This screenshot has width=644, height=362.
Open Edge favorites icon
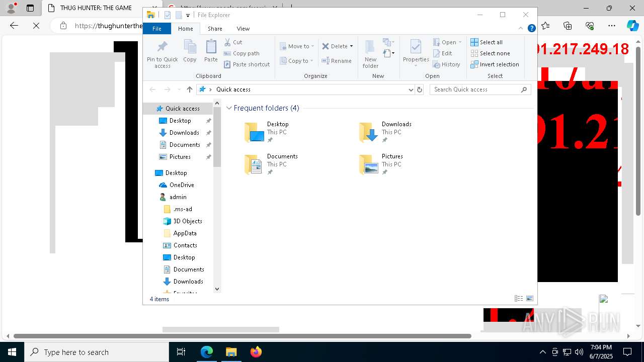tap(545, 26)
